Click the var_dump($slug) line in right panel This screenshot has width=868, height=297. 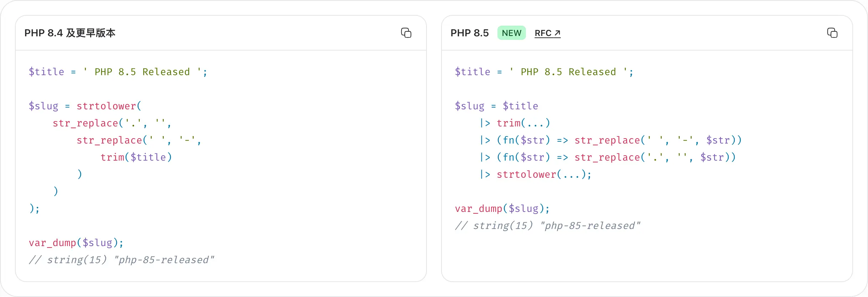[x=502, y=209]
